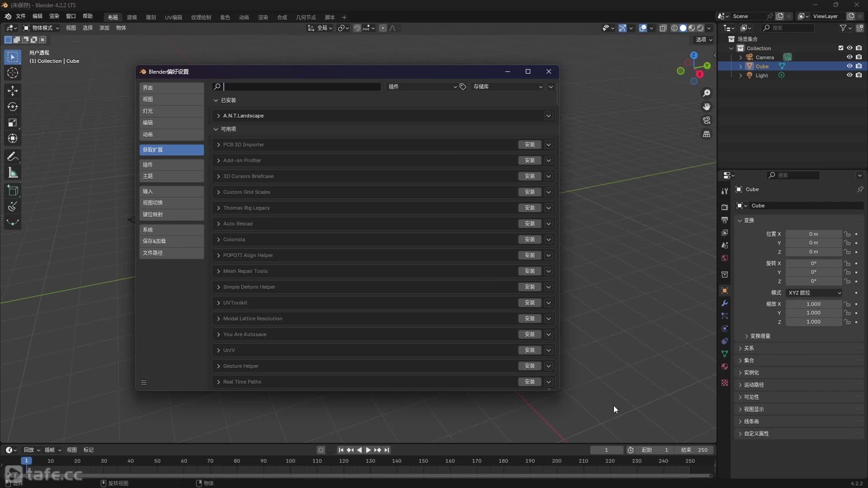The image size is (868, 488).
Task: Click the Blender logo menu icon
Action: 8,16
